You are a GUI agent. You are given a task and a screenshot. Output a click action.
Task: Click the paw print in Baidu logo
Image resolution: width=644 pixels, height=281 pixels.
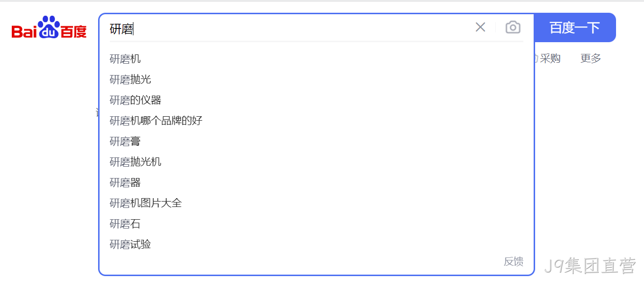[49, 26]
